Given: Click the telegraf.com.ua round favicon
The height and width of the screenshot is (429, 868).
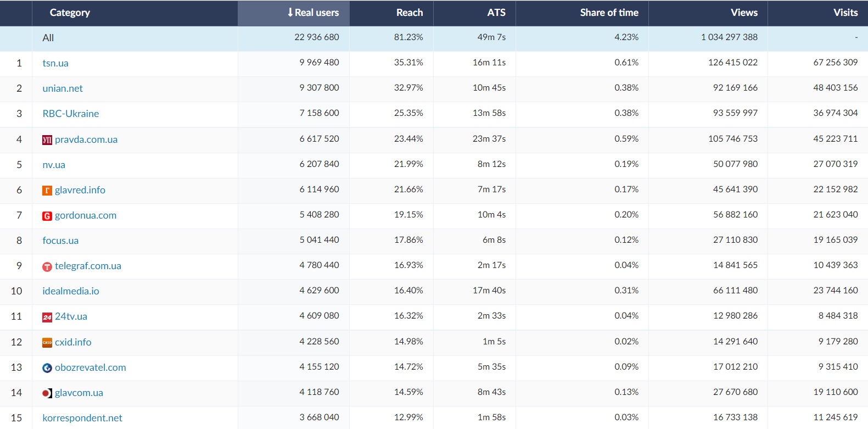Looking at the screenshot, I should point(47,266).
